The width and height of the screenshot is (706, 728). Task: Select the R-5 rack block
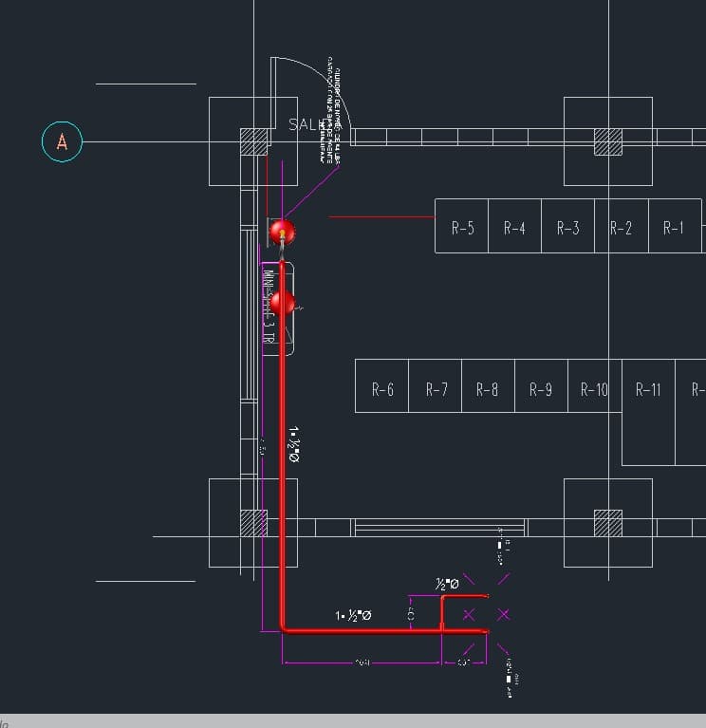(462, 227)
